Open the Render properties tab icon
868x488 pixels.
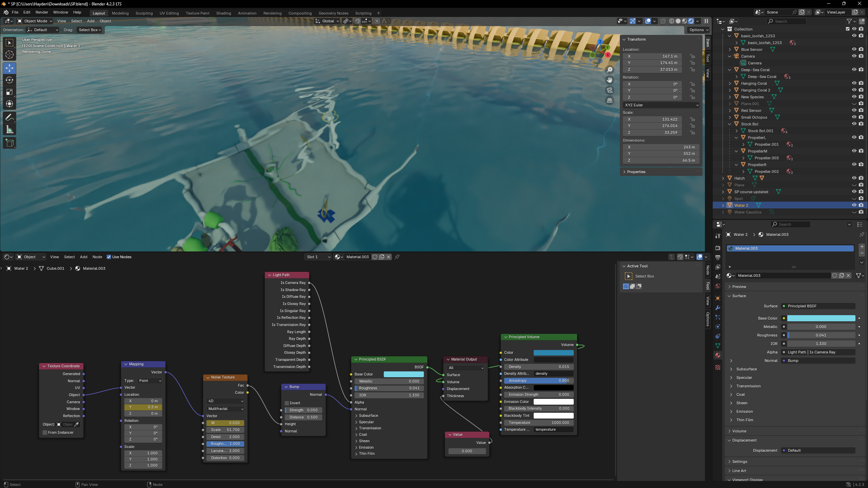718,248
